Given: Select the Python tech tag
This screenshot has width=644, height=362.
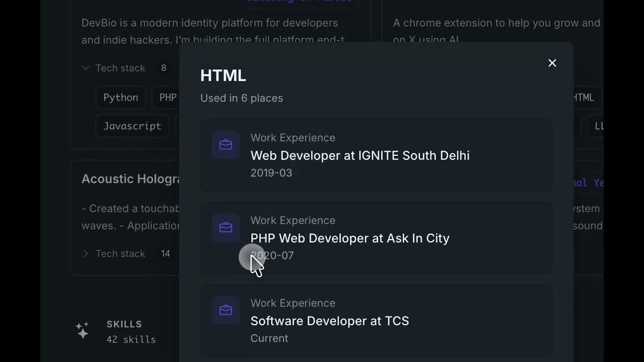Looking at the screenshot, I should [x=121, y=98].
